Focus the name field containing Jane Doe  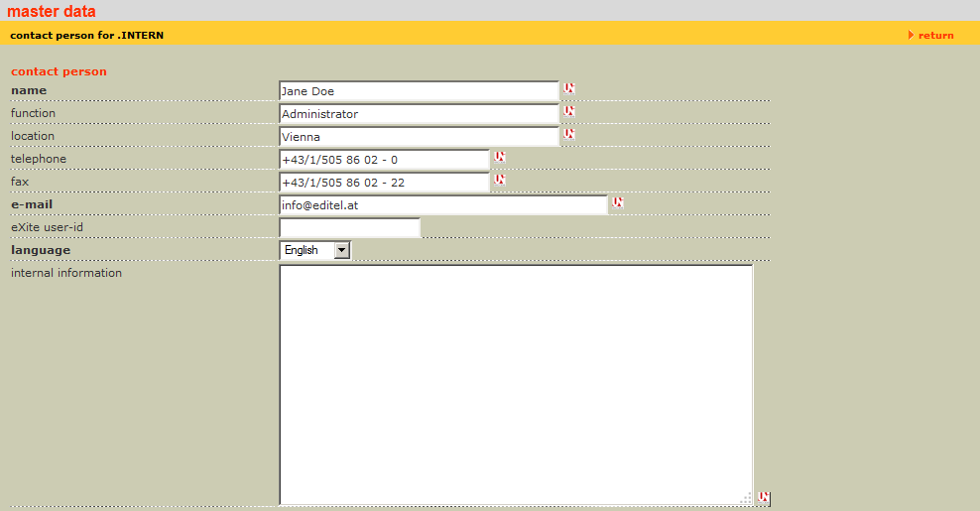(x=419, y=91)
